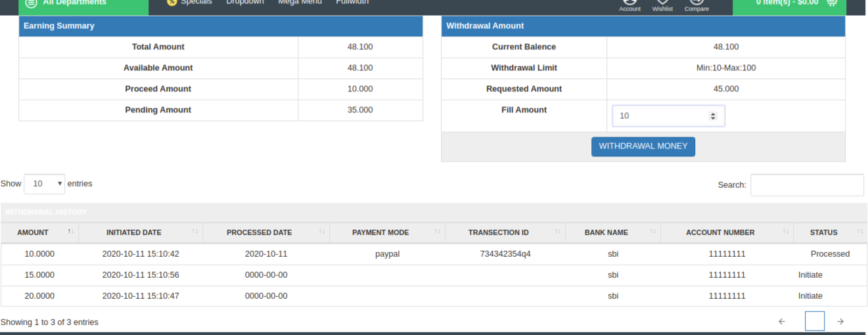Viewport: 868px width, 335px height.
Task: Click transaction ID 734342354q4
Action: (x=505, y=254)
